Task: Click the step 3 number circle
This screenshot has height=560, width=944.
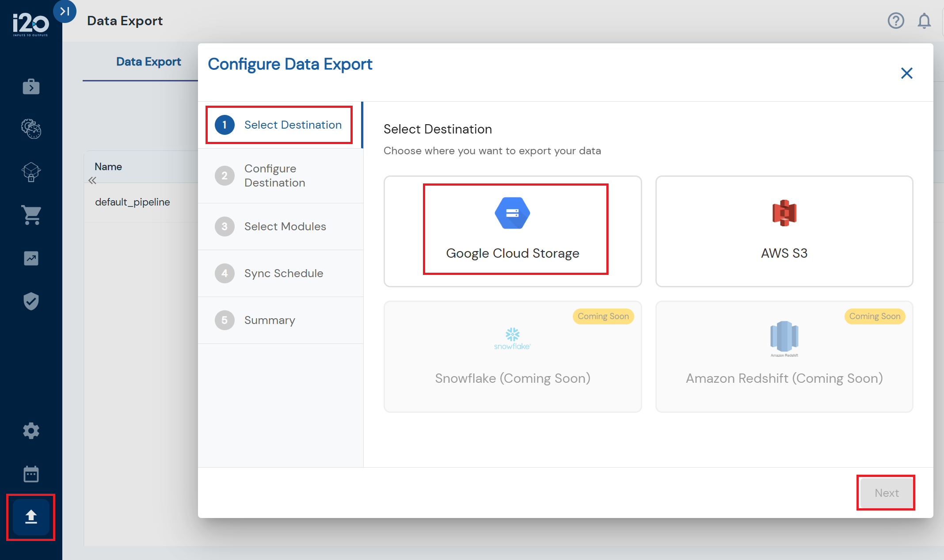Action: pos(225,227)
